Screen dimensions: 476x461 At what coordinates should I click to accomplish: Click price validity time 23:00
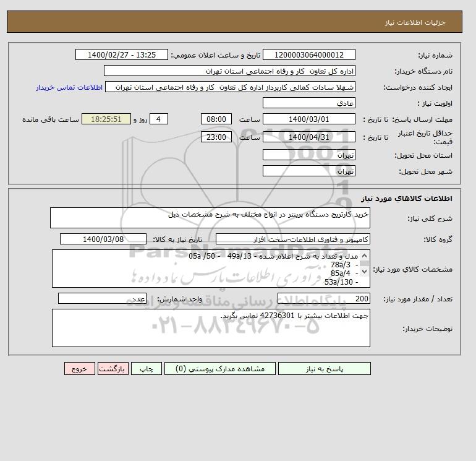click(x=216, y=137)
